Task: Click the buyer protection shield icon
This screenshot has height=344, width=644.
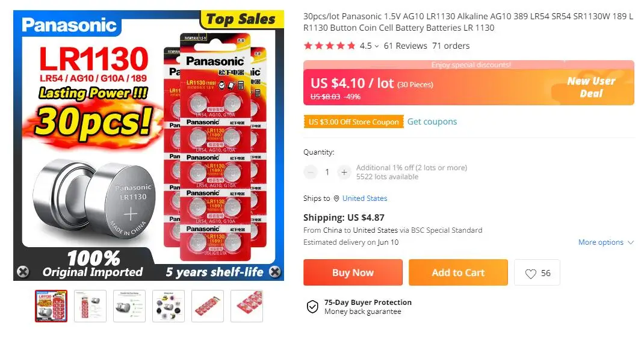Action: click(312, 307)
